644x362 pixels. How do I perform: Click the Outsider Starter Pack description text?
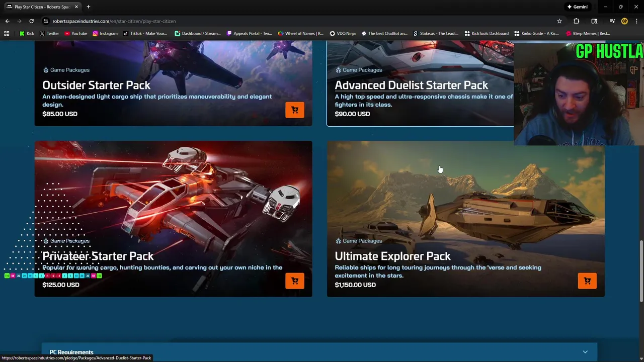tap(157, 101)
